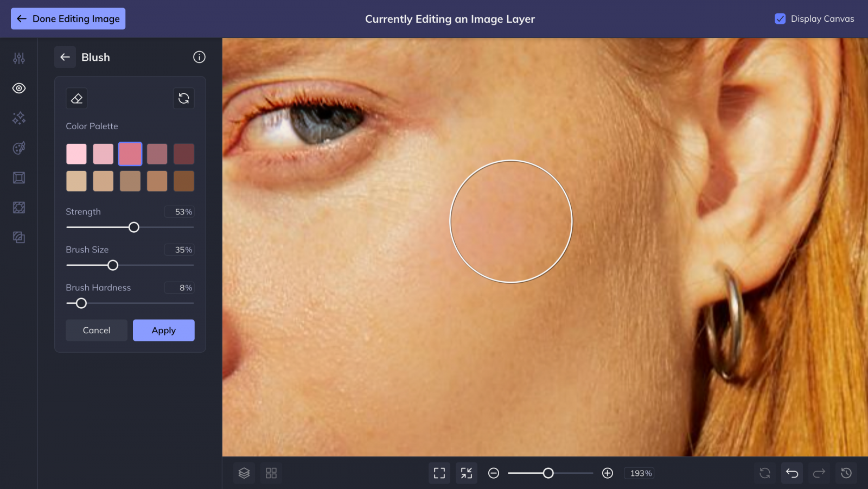The image size is (868, 489).
Task: Open the crop/frame tool
Action: tap(18, 177)
